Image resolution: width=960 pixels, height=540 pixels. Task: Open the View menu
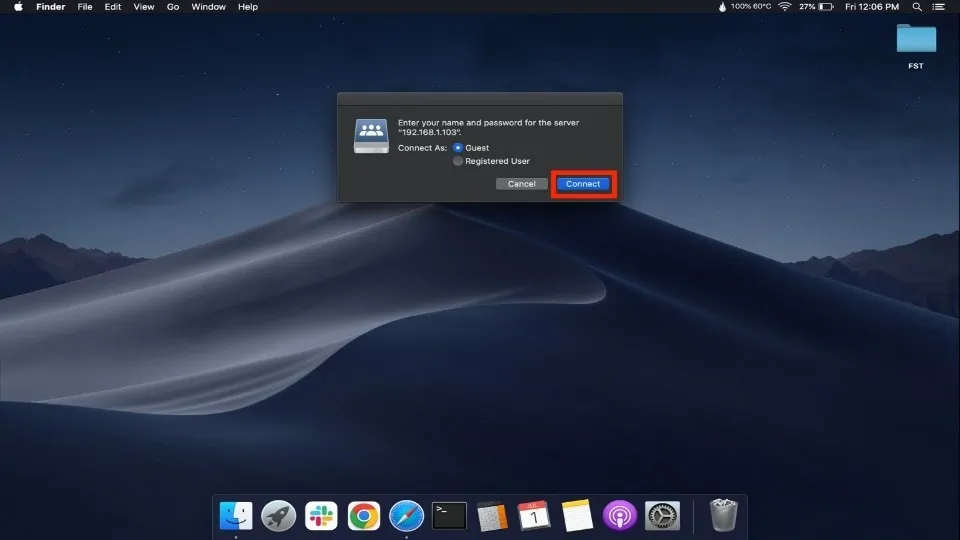tap(144, 7)
